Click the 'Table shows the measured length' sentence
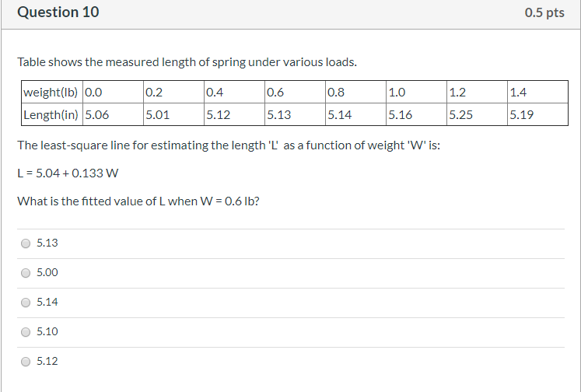The image size is (581, 392). [x=187, y=62]
